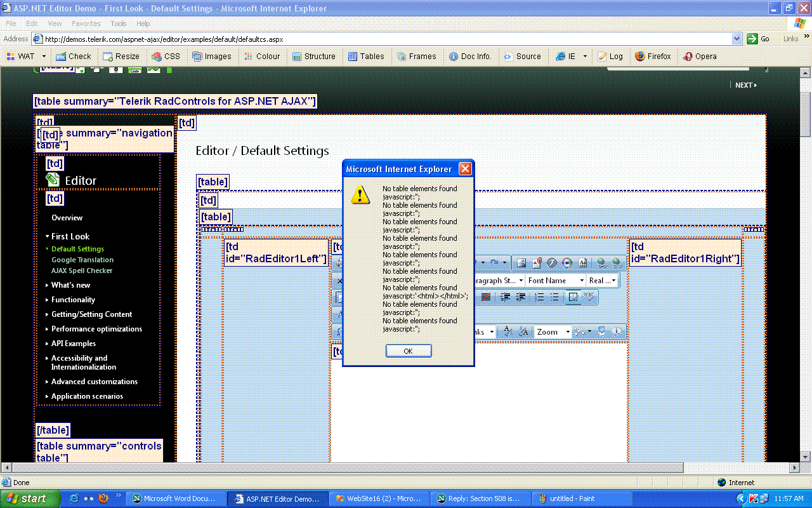Click the Check toolbar button
812x508 pixels.
(x=74, y=57)
